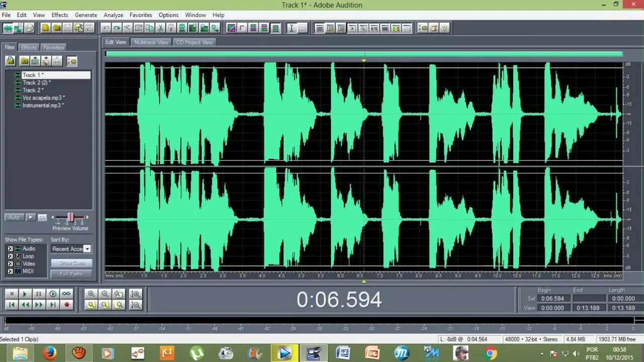This screenshot has width=644, height=362.
Task: Toggle MIDI file type checkbox
Action: (x=10, y=271)
